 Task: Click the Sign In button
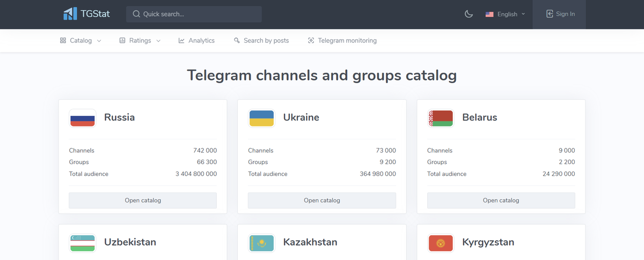559,14
